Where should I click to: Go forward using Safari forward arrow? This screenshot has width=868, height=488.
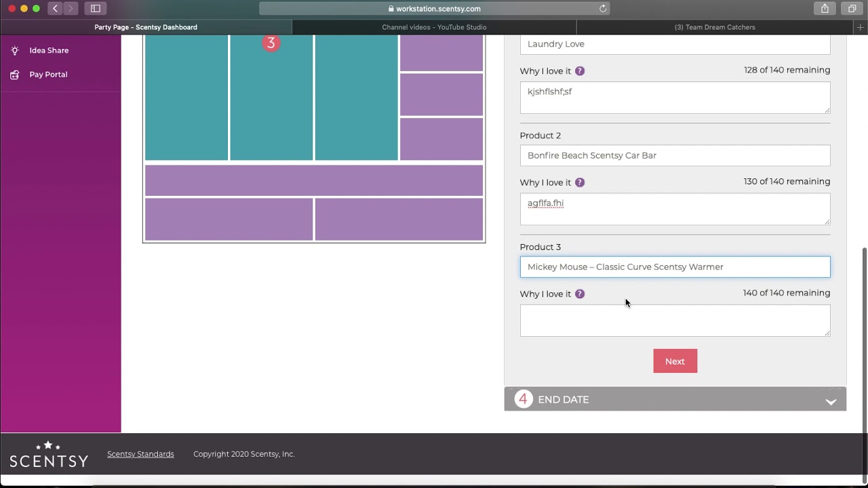71,9
